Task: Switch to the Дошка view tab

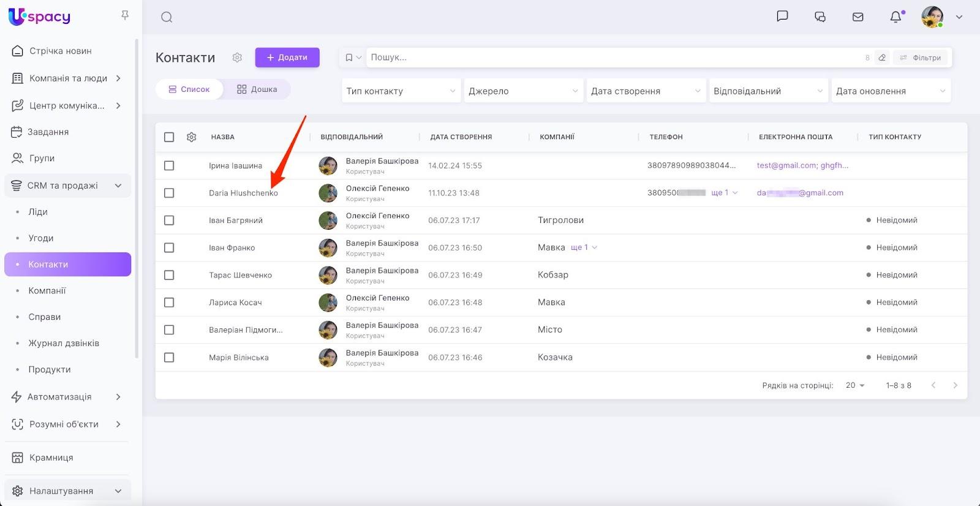Action: click(257, 89)
